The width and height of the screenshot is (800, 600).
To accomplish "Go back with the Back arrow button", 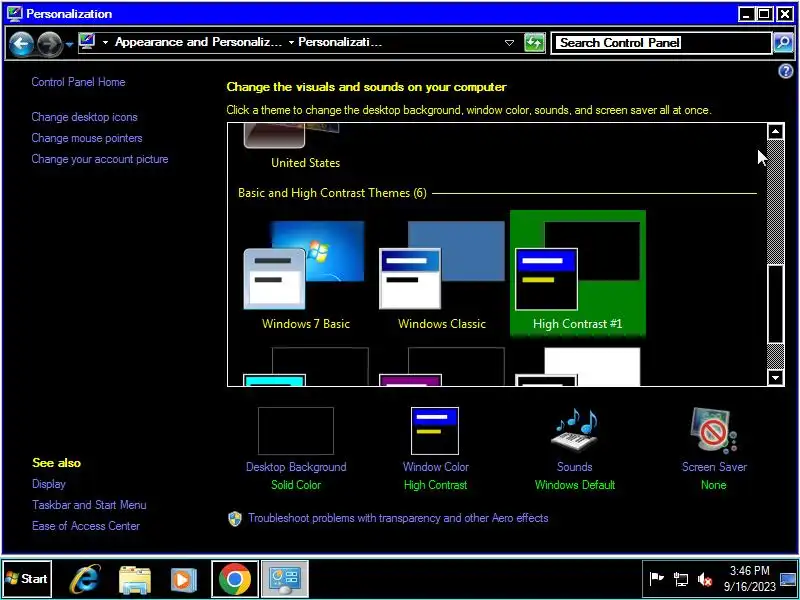I will (x=21, y=44).
